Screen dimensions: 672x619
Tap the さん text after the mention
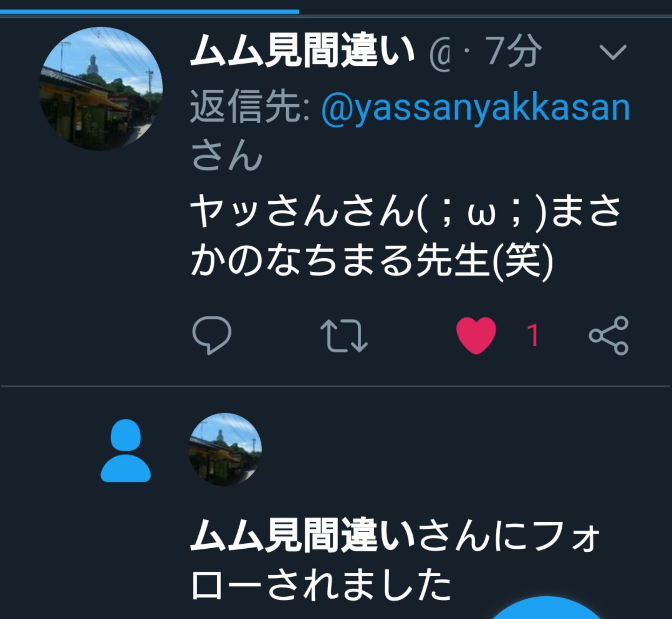227,155
